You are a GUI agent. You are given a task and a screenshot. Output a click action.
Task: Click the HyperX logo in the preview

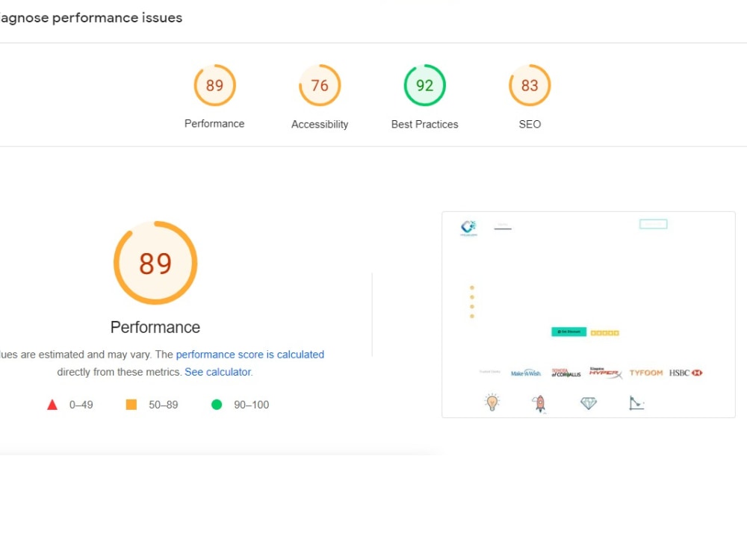606,373
